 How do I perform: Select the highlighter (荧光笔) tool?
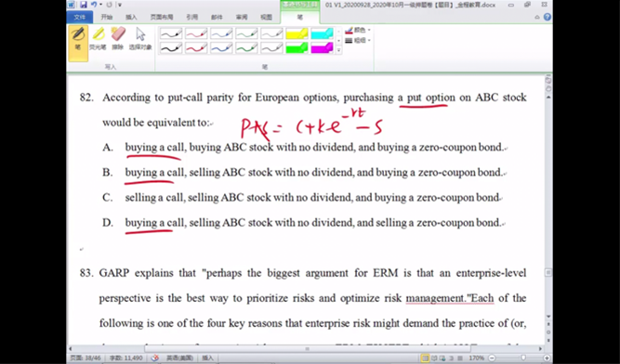tap(98, 39)
